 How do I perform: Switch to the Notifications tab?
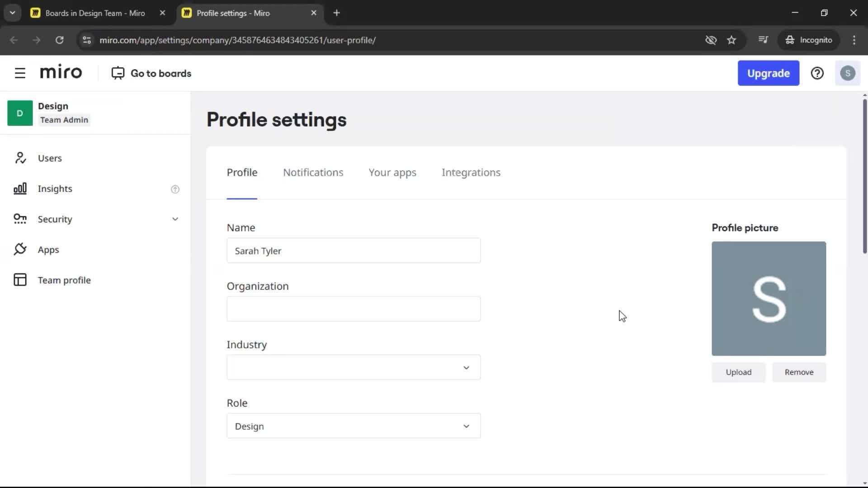coord(313,173)
